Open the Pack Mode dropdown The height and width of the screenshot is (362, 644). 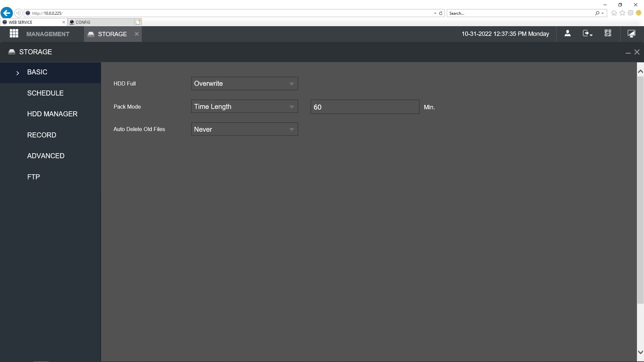(245, 107)
